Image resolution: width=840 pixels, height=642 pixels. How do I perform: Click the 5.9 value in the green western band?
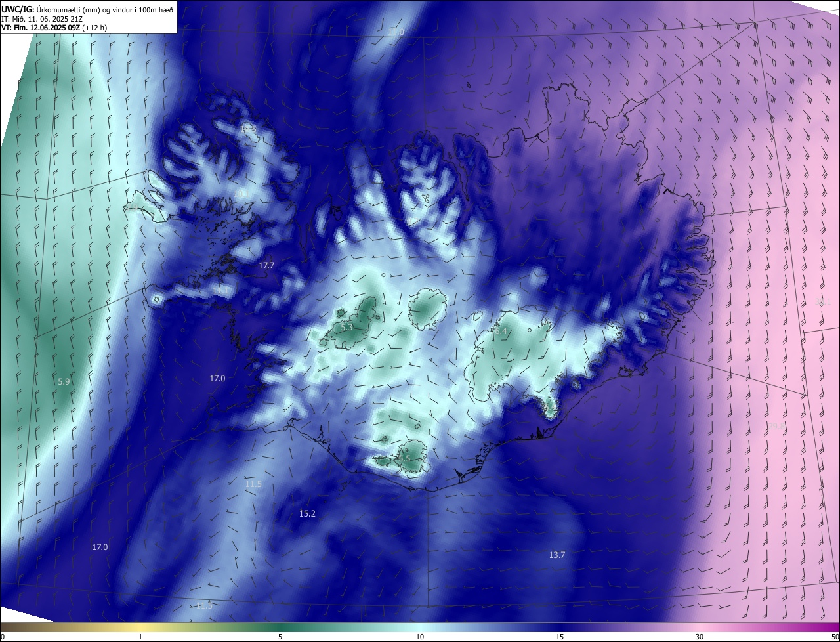point(64,381)
